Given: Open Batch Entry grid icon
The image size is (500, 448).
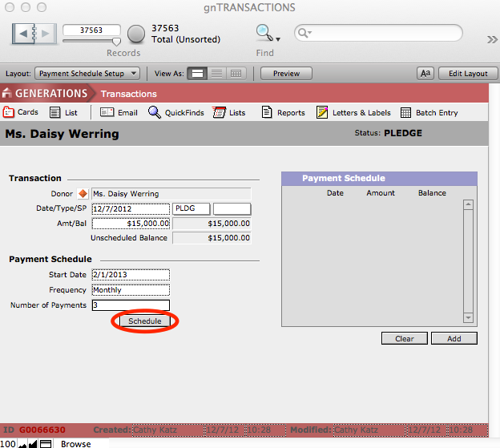Looking at the screenshot, I should tap(406, 112).
